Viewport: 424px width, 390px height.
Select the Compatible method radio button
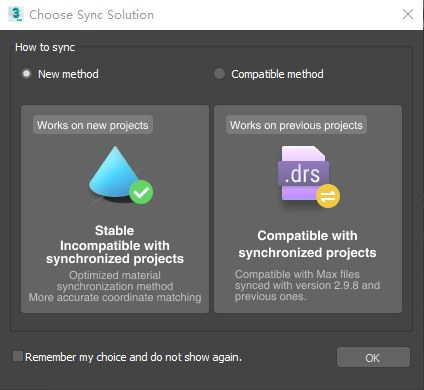click(219, 74)
